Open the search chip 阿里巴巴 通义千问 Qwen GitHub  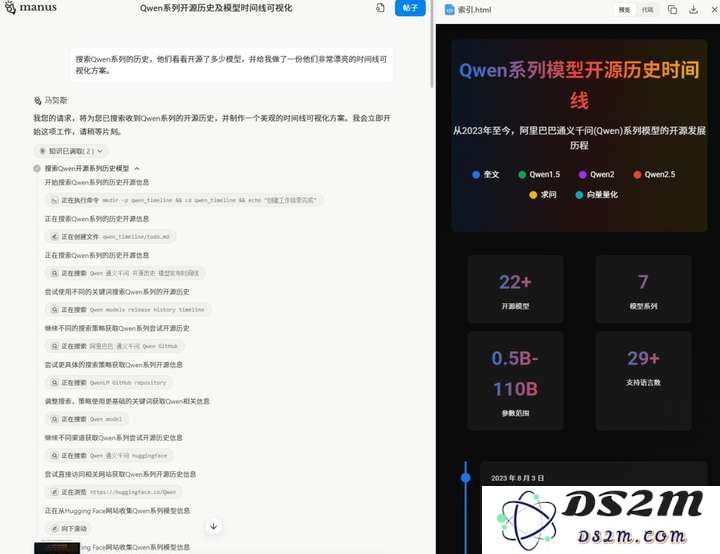[x=115, y=346]
